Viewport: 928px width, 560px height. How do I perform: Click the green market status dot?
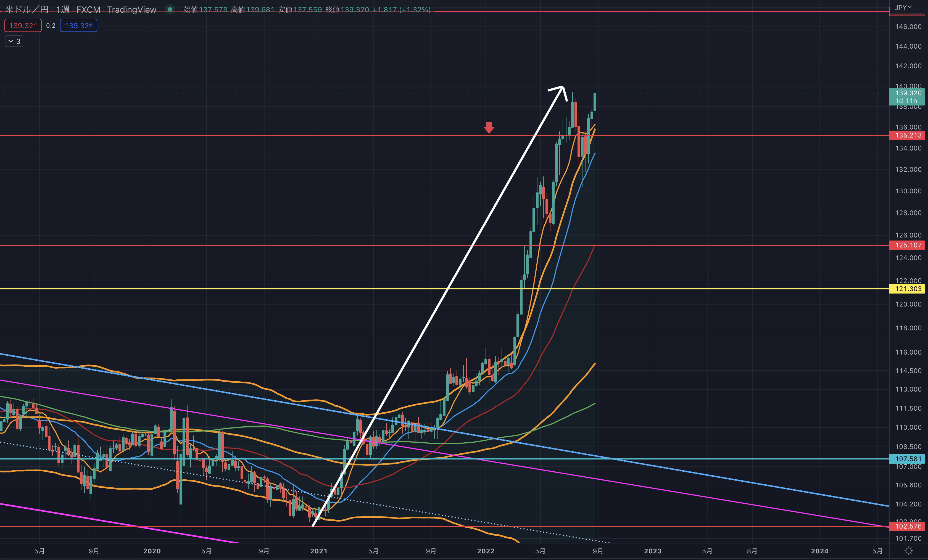tap(170, 9)
